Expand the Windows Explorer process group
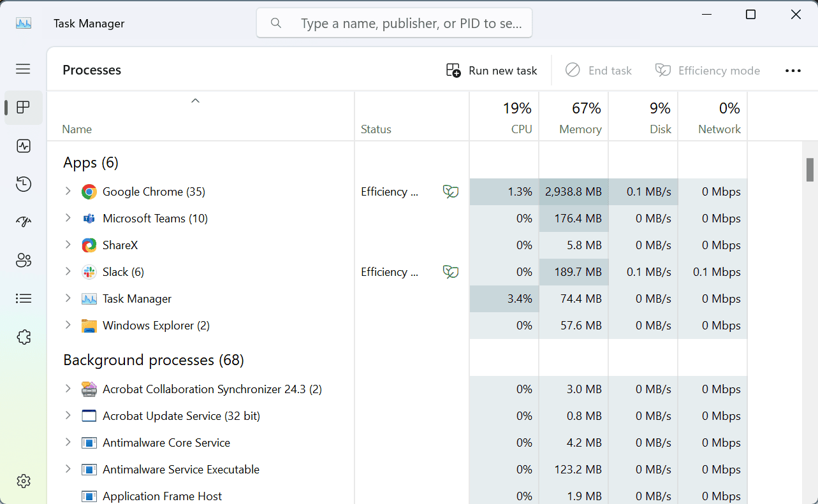 tap(68, 325)
